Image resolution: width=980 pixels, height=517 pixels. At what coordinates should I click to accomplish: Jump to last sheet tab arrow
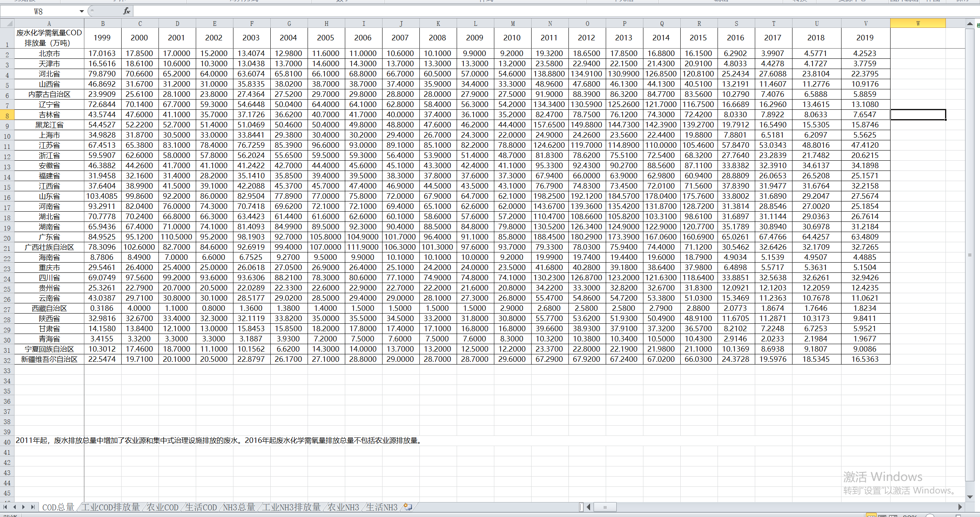tap(33, 507)
